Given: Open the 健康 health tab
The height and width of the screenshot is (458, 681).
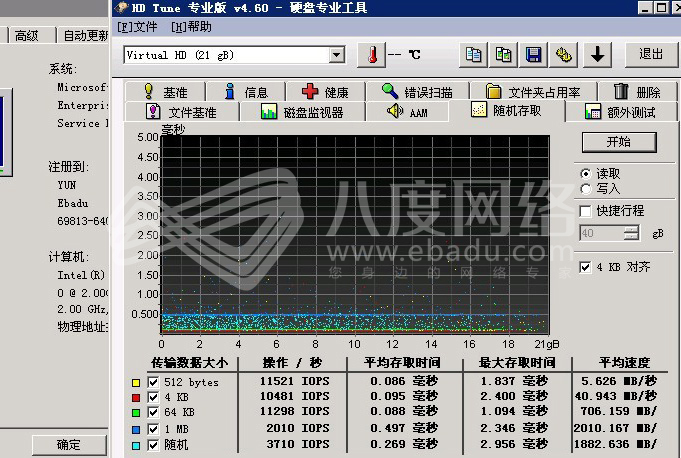Looking at the screenshot, I should [325, 92].
